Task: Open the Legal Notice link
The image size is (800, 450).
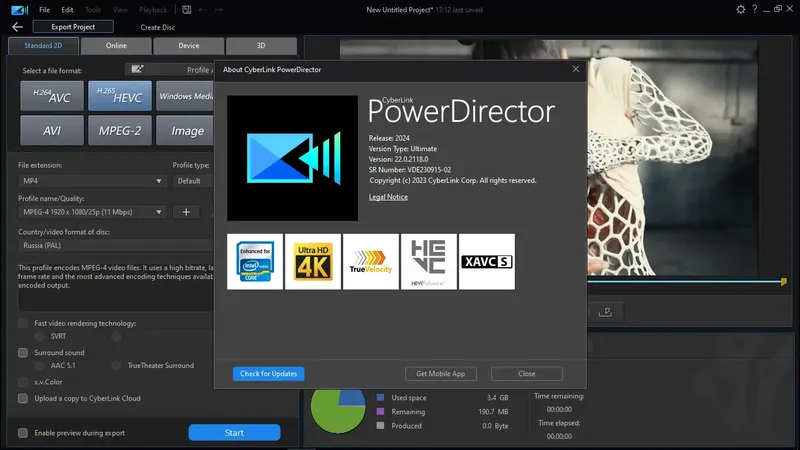Action: 388,197
